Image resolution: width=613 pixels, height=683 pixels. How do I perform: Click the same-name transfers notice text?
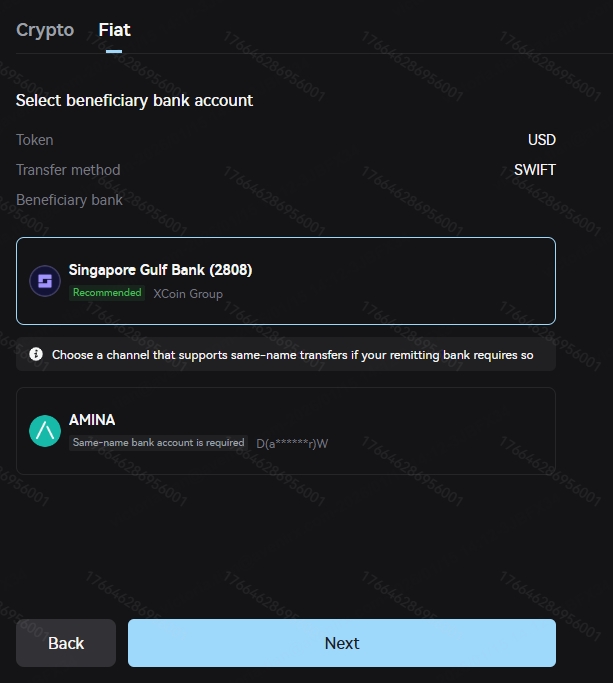pos(292,355)
